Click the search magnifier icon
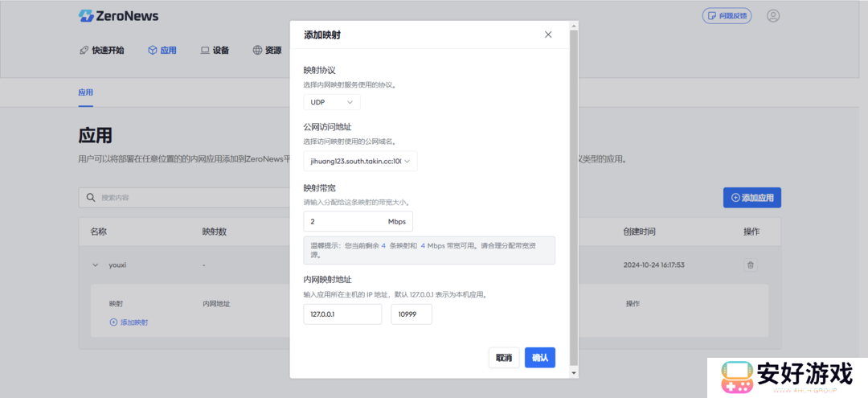868x398 pixels. (92, 198)
